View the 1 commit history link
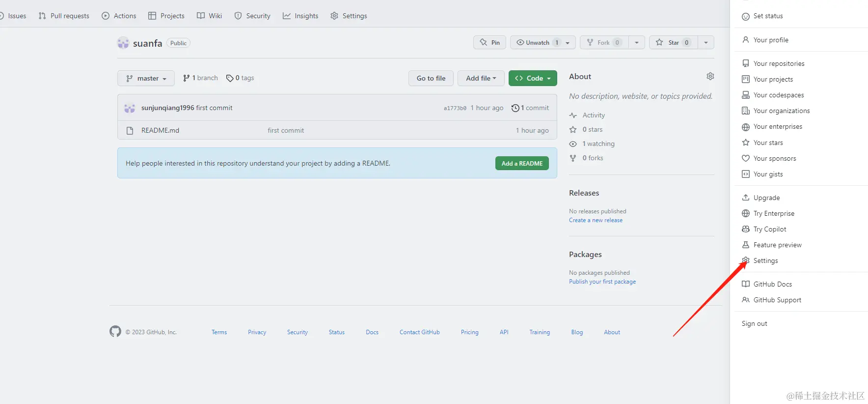Image resolution: width=868 pixels, height=404 pixels. tap(530, 108)
